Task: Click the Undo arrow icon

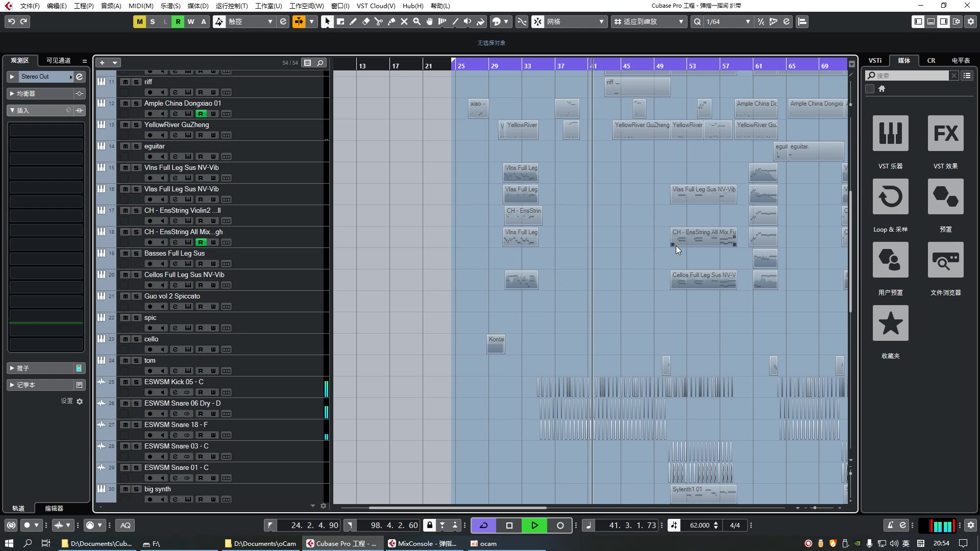Action: point(11,21)
